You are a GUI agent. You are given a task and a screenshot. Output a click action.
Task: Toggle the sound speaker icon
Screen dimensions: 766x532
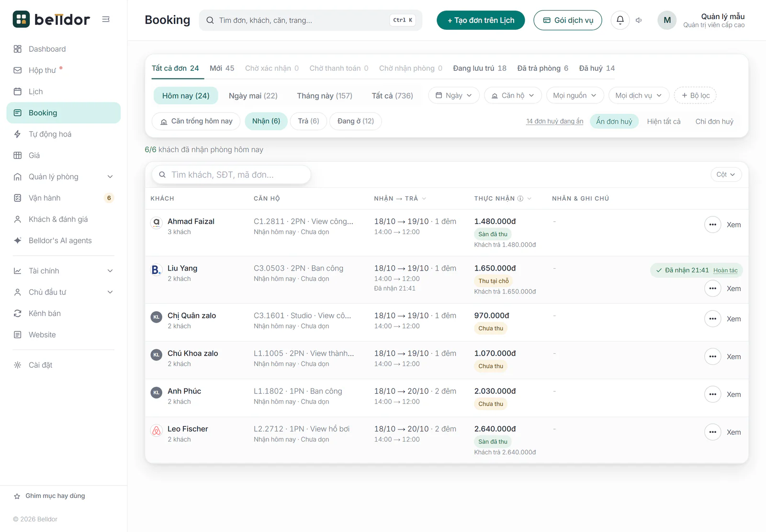click(x=639, y=20)
